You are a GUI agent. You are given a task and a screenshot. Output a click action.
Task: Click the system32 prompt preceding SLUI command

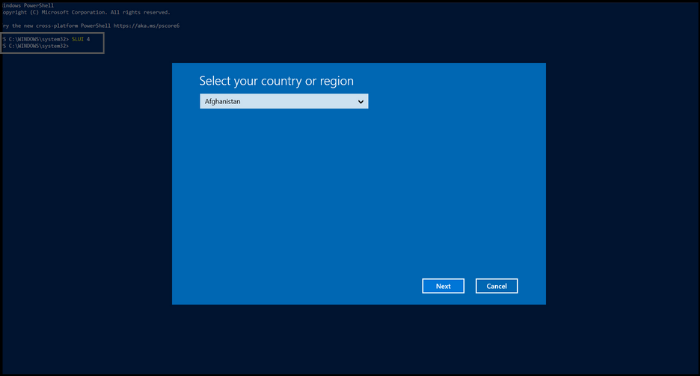click(36, 39)
